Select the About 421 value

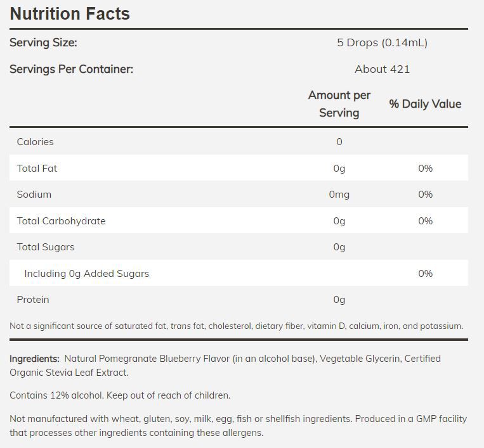click(382, 69)
